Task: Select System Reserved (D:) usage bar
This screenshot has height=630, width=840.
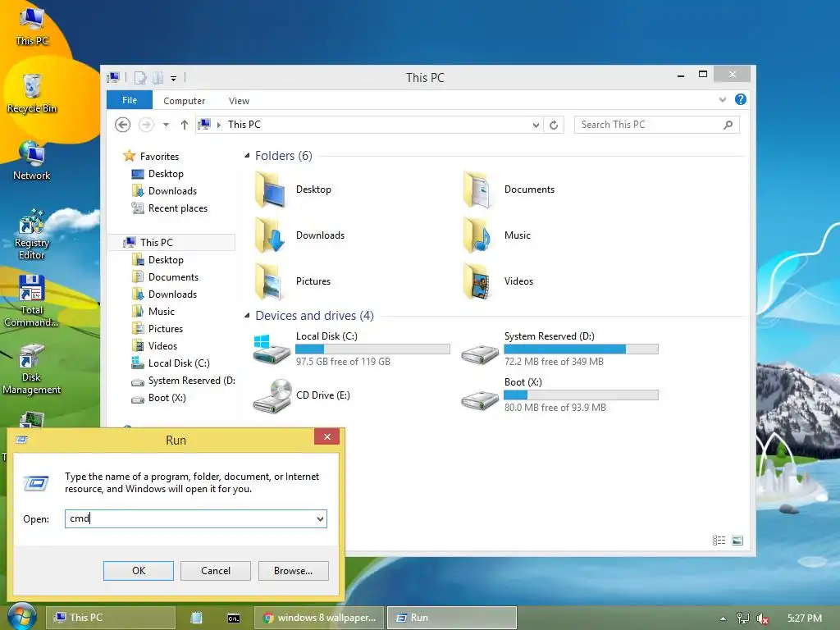Action: (581, 349)
